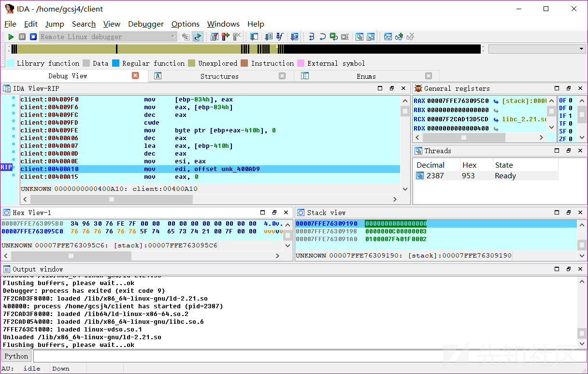Click the IDA View horizontal scrollbar thumb
Image resolution: width=588 pixels, height=374 pixels.
tap(112, 199)
